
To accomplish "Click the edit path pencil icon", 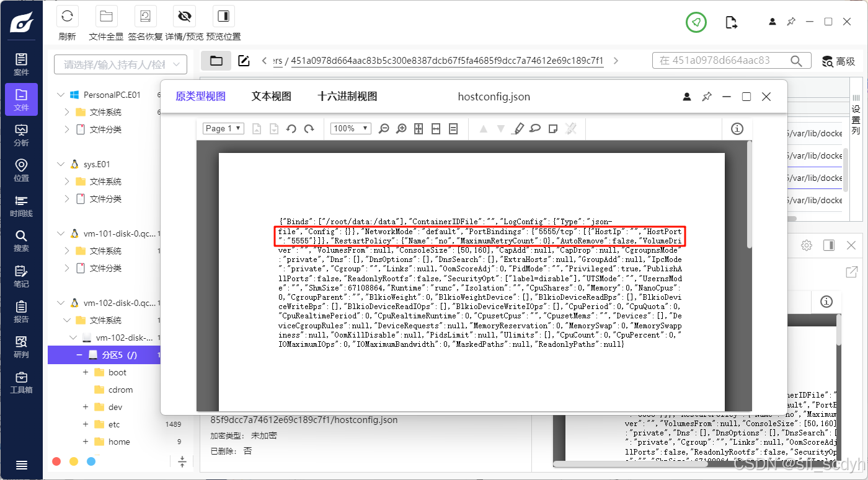I will click(244, 61).
